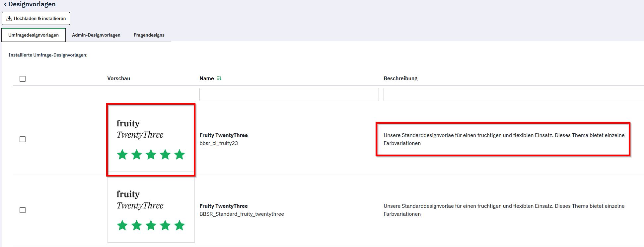The height and width of the screenshot is (247, 644).
Task: Switch to the Fragendesigns tab
Action: (x=149, y=35)
